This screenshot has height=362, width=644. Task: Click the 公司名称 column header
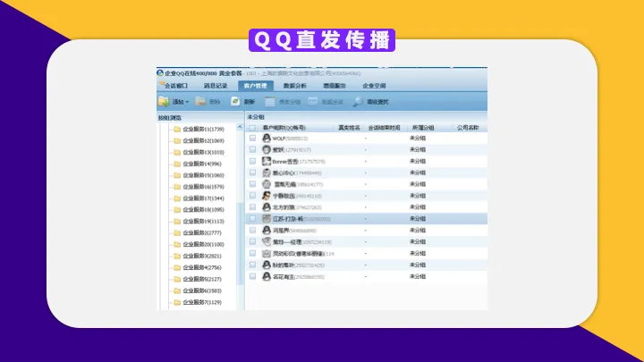pyautogui.click(x=468, y=128)
